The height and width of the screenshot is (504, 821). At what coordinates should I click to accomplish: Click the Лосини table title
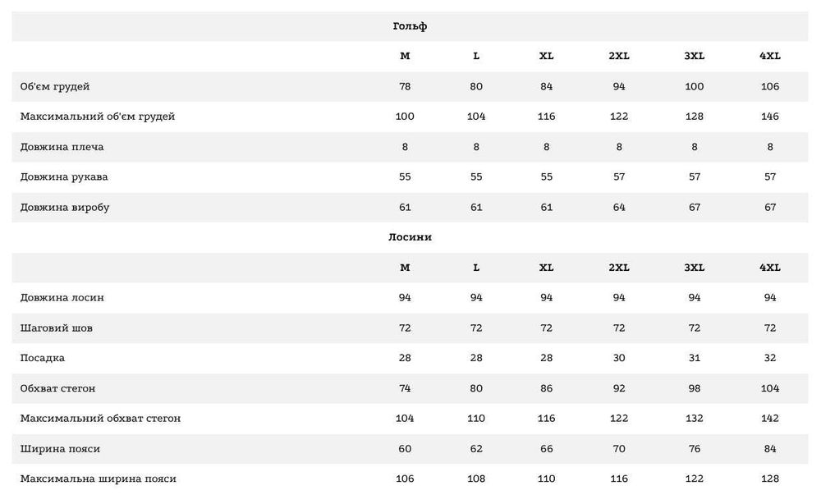(410, 237)
